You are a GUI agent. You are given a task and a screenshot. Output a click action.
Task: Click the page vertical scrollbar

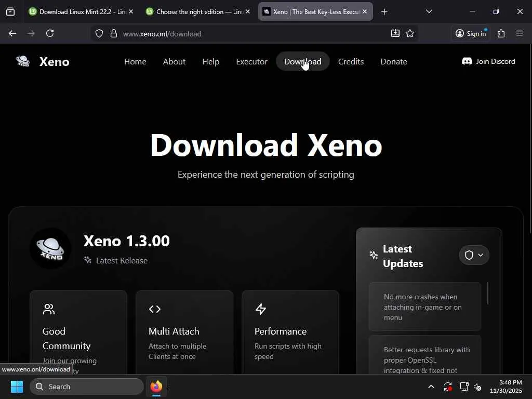[x=529, y=139]
